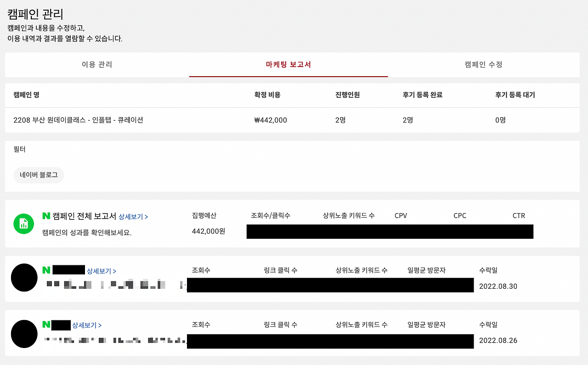This screenshot has height=365, width=588.
Task: Click the Naver N icon on the first blogger row
Action: [x=45, y=270]
